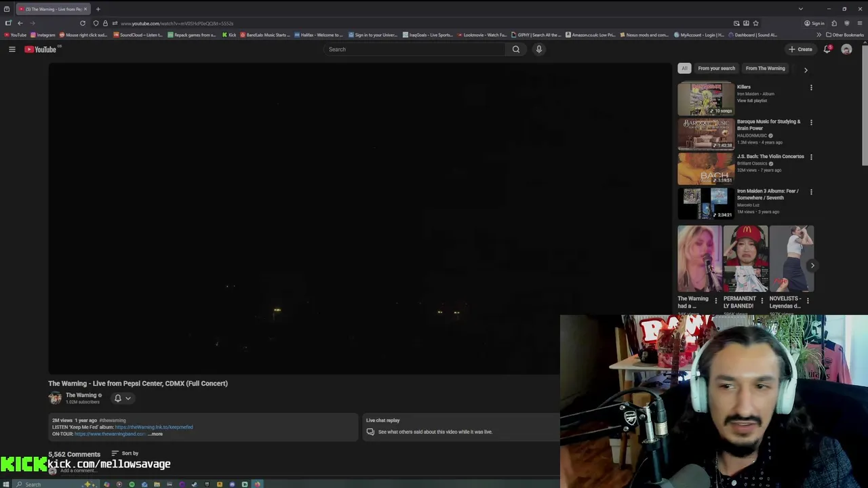Open options for Bach Violin Concertos
The width and height of the screenshot is (868, 488).
coord(811,157)
